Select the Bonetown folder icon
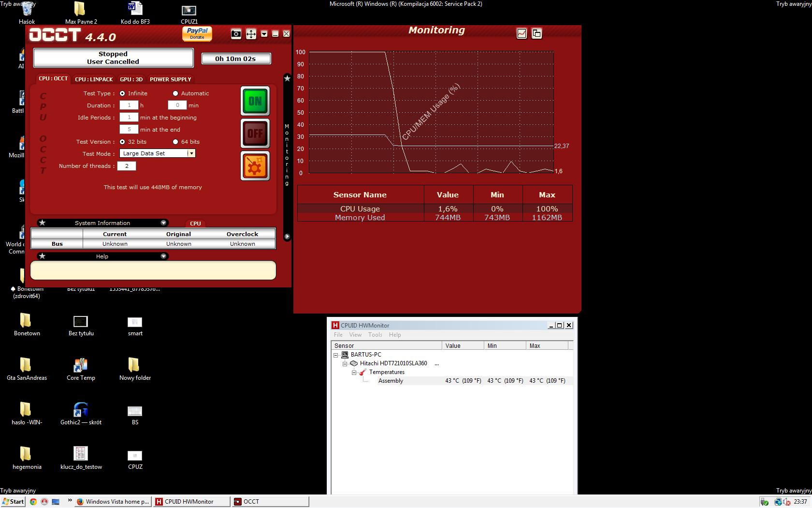The image size is (812, 508). click(x=27, y=325)
